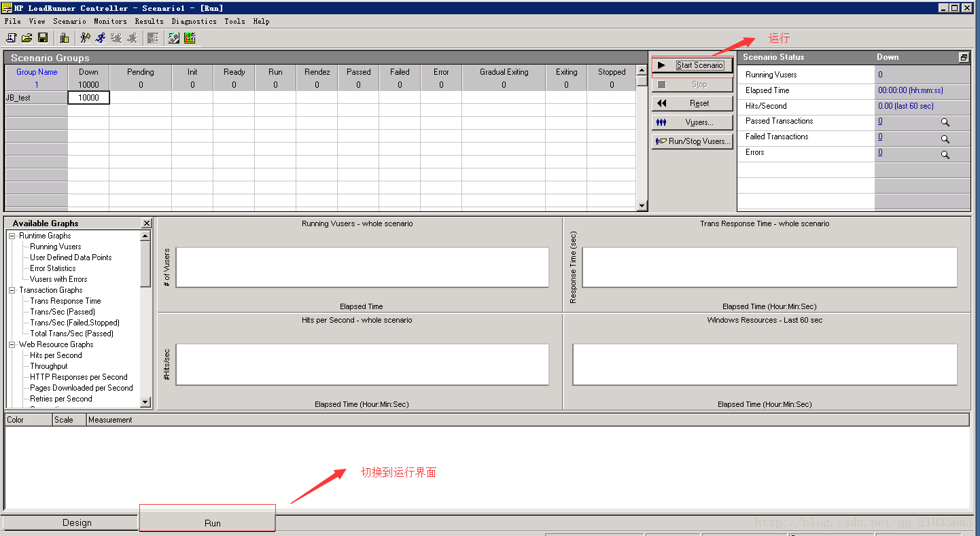Open the Scenario menu
The image size is (980, 536).
point(69,21)
